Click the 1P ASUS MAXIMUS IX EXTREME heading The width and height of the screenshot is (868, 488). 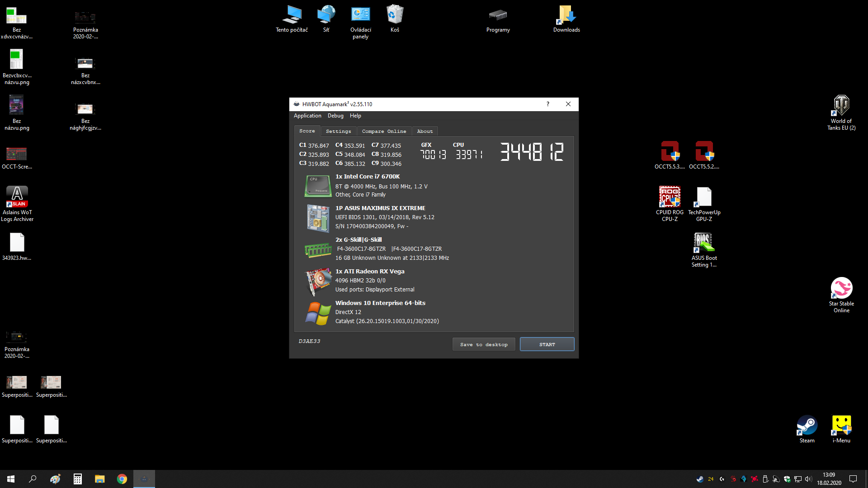(x=380, y=208)
